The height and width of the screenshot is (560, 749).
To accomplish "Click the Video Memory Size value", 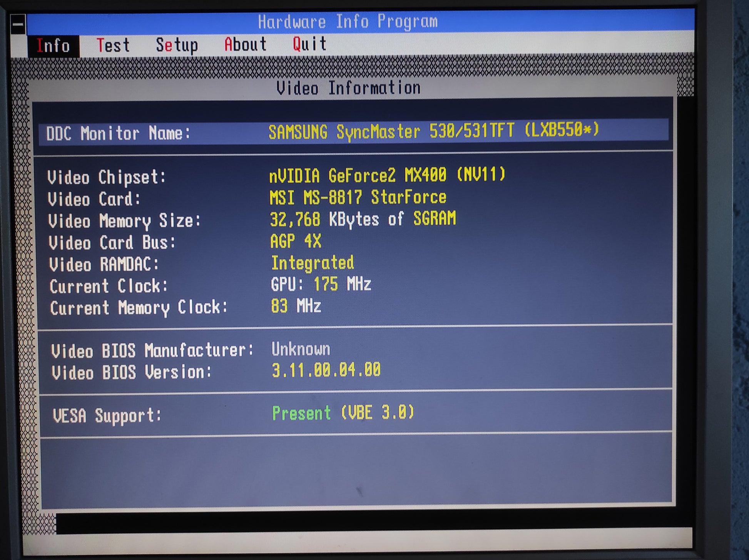I will [363, 219].
